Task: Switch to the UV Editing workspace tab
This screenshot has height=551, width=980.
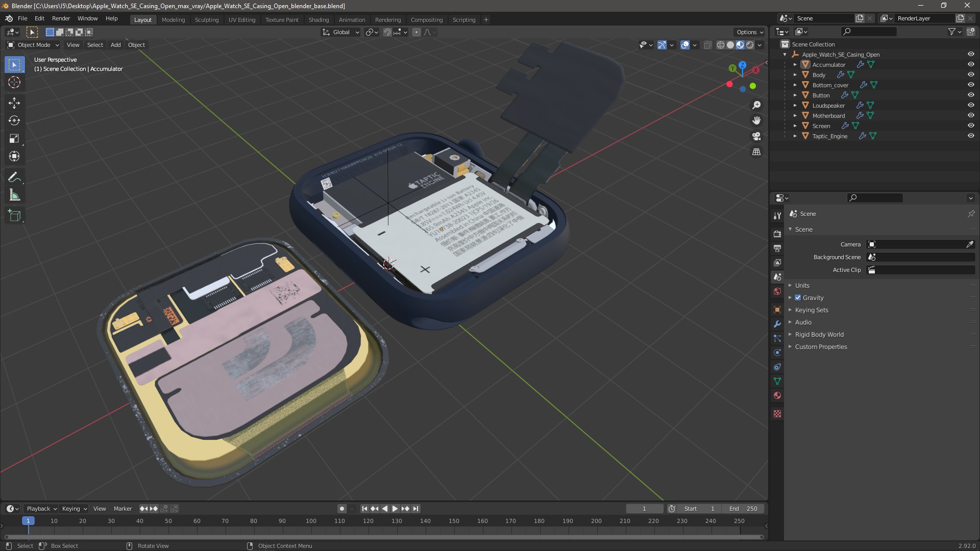Action: (241, 20)
